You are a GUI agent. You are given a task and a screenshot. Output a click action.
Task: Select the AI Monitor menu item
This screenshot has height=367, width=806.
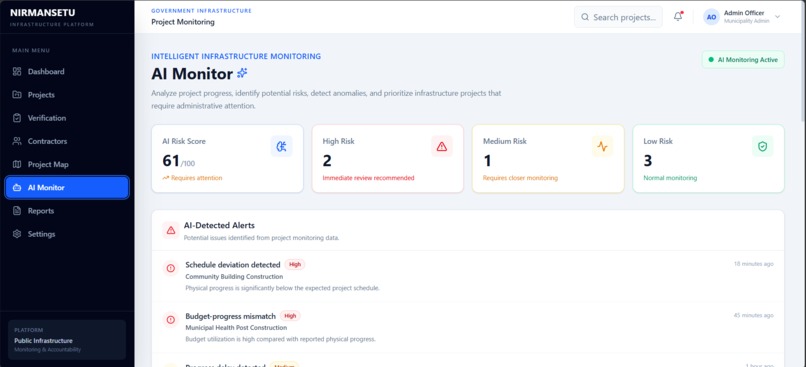[x=67, y=188]
